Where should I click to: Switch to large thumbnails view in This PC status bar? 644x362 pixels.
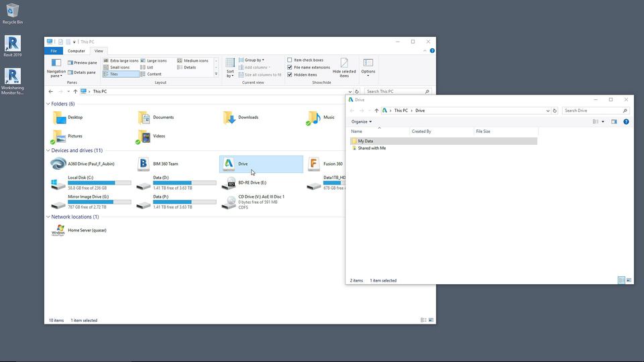(431, 320)
